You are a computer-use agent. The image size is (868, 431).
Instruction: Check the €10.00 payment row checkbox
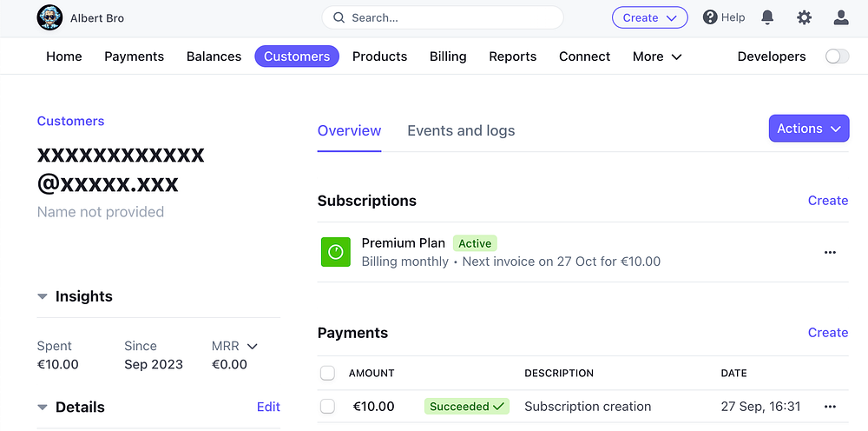point(327,406)
